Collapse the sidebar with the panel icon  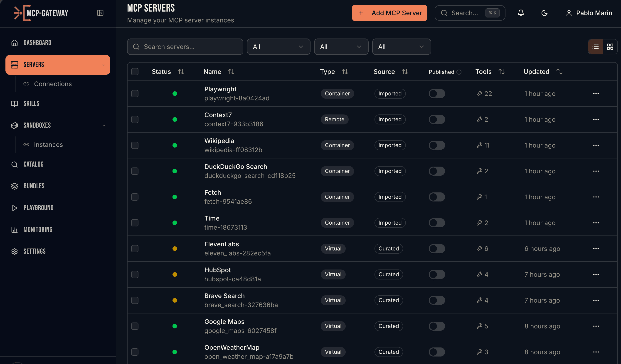click(100, 13)
